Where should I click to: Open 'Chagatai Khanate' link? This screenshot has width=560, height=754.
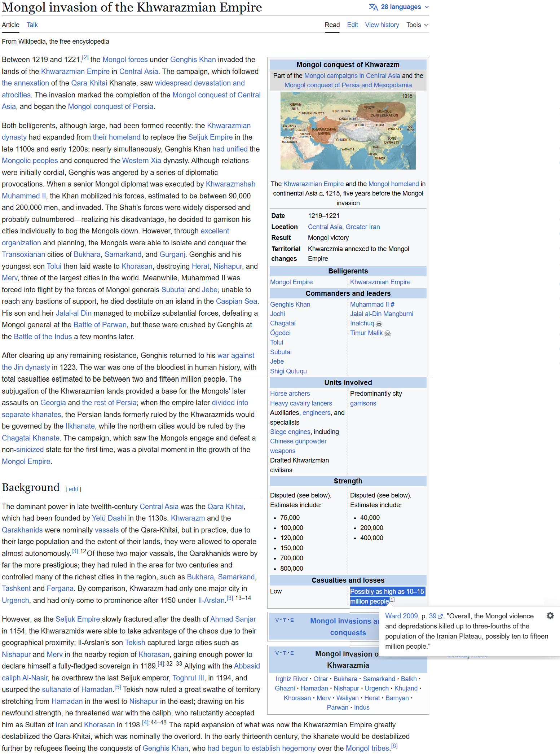pos(31,438)
